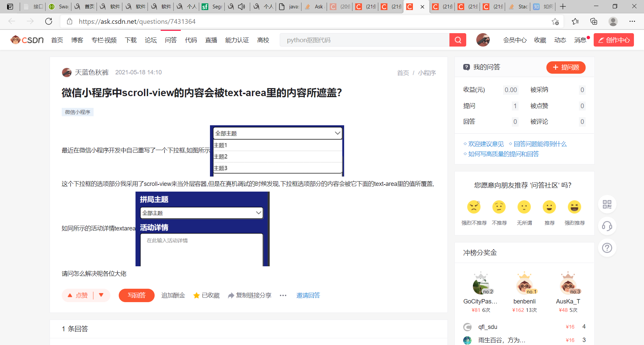Open a new browser tab
This screenshot has height=345, width=644.
point(563,6)
